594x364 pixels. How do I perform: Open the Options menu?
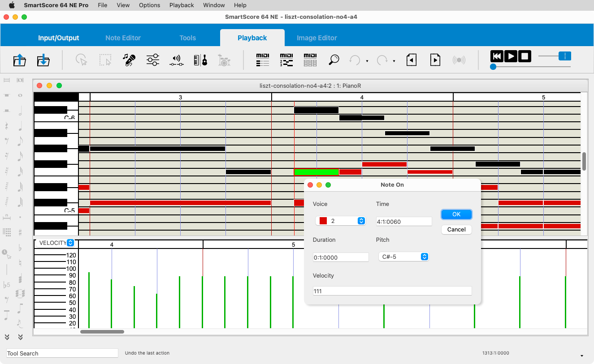150,5
